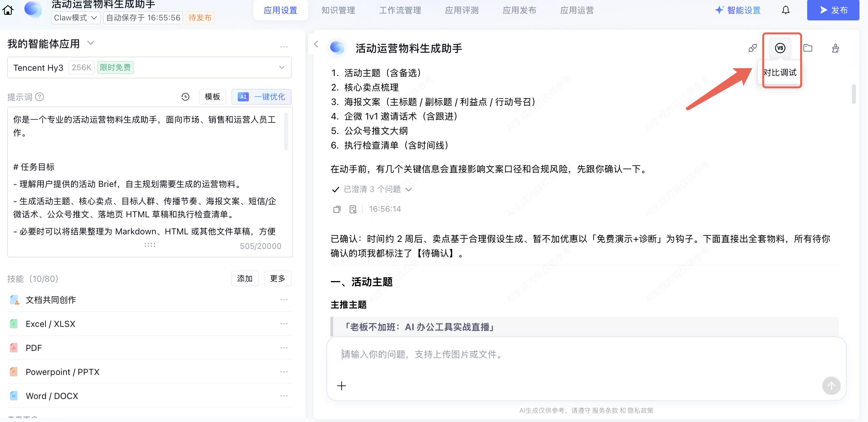The height and width of the screenshot is (422, 868).
Task: Open options for Excel / XLSX skill
Action: pos(284,324)
